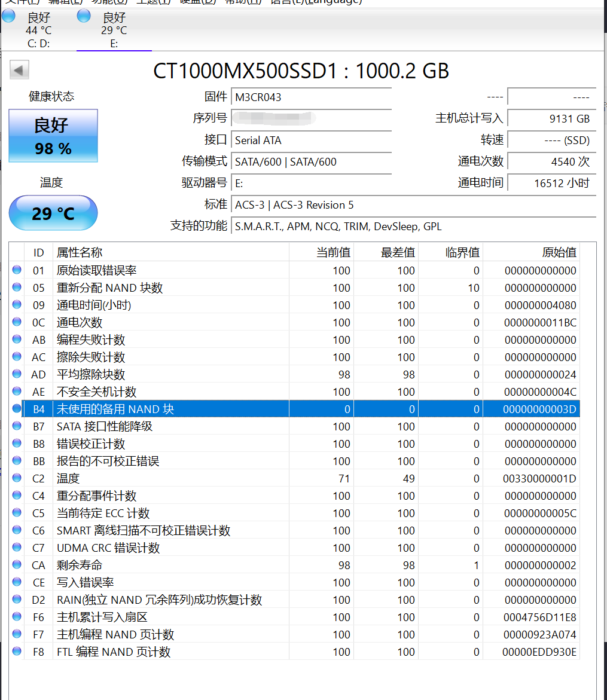Click the status dot beside 重新分配 NAND 块数
The height and width of the screenshot is (700, 607).
pyautogui.click(x=16, y=288)
